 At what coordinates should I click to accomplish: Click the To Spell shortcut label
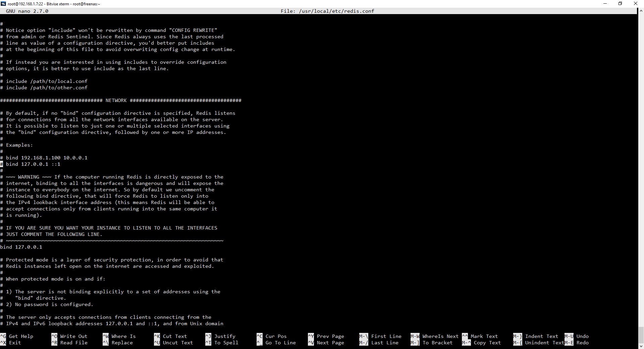click(x=226, y=343)
